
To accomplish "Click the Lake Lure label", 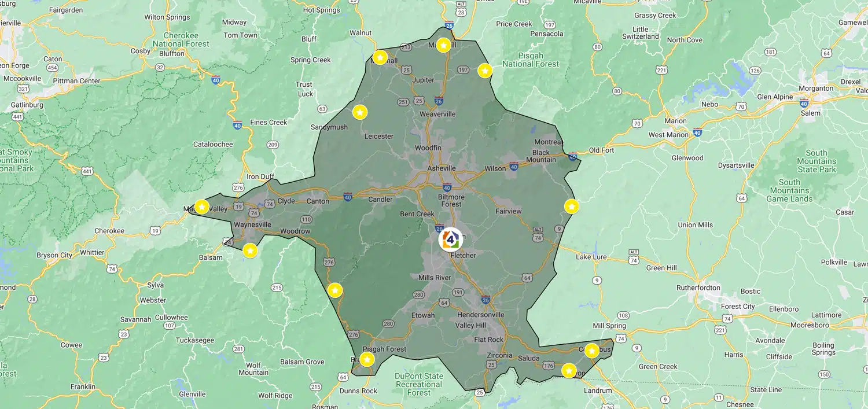I will (591, 257).
